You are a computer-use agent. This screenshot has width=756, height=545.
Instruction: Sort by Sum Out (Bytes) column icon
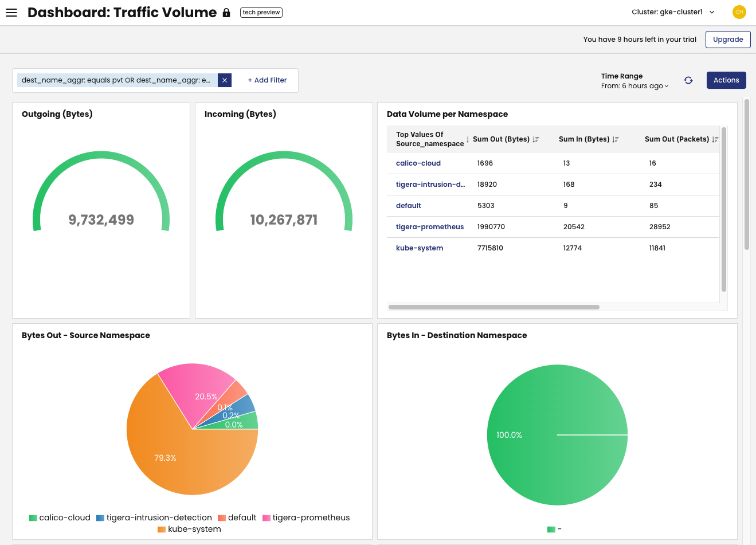coord(536,139)
